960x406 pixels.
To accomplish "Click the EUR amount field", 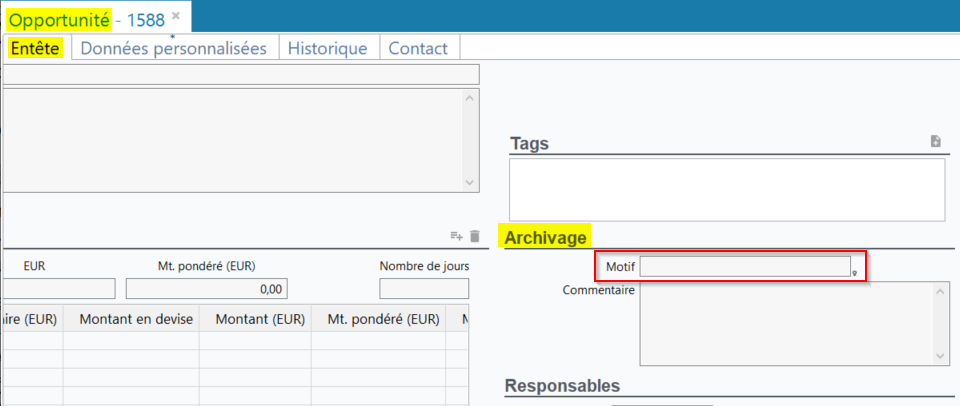I will [x=58, y=289].
